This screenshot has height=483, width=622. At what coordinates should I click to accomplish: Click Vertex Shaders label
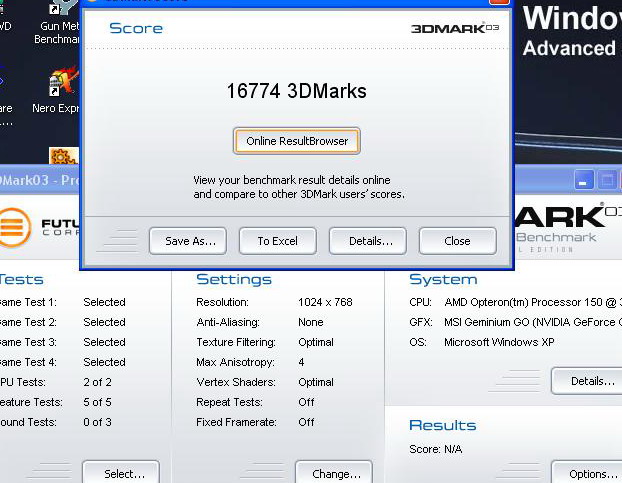[236, 382]
